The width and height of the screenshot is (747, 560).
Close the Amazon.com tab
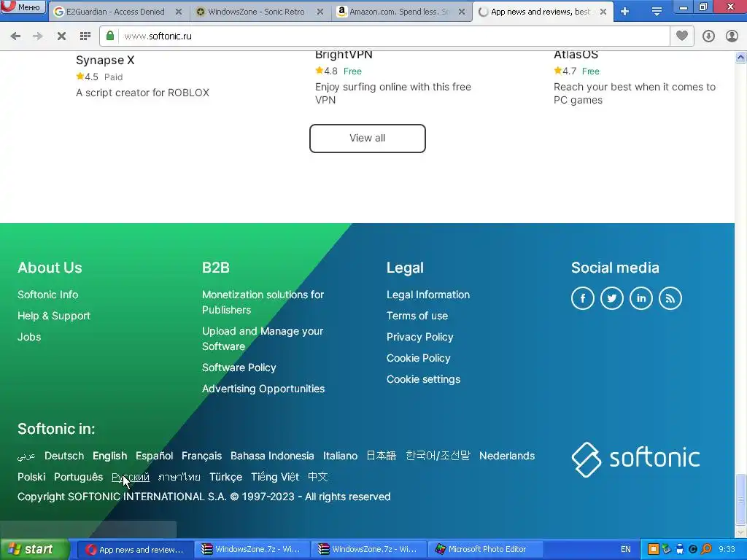[x=462, y=12]
